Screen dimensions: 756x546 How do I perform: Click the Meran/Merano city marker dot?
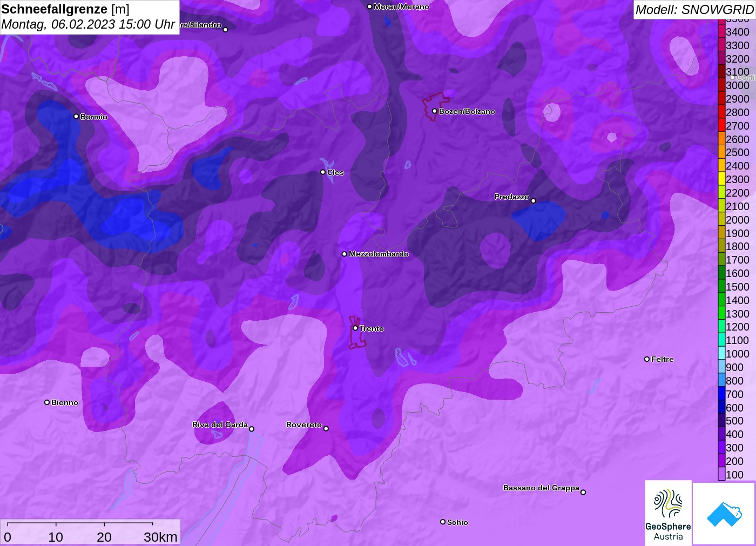pos(369,6)
